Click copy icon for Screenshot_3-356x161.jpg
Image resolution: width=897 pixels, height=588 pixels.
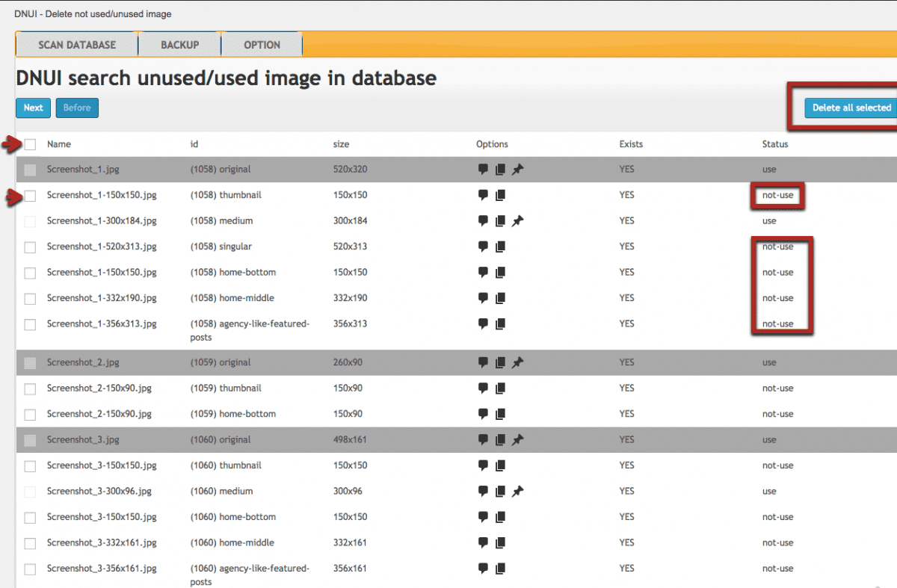click(500, 569)
